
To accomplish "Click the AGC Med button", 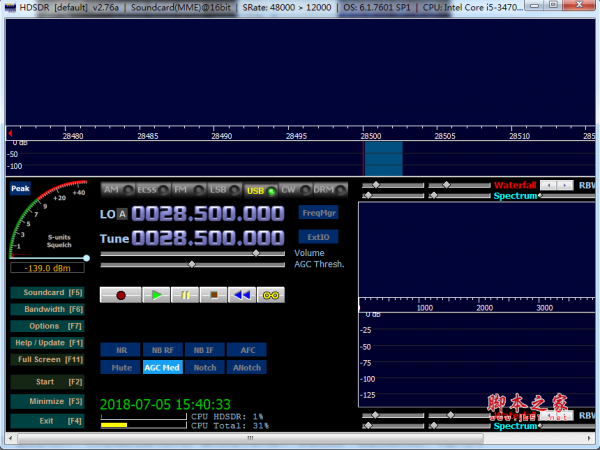I will [x=162, y=367].
